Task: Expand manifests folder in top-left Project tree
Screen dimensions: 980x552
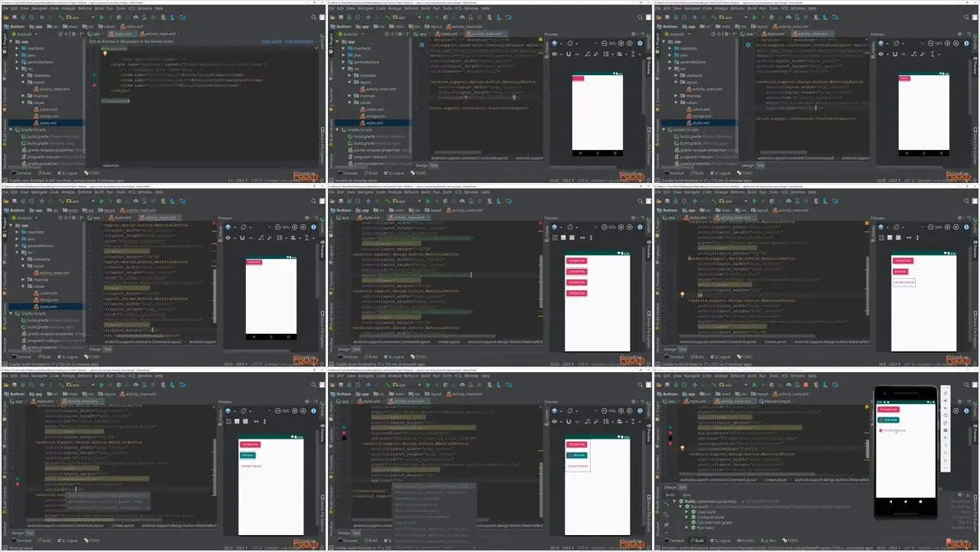Action: (17, 48)
